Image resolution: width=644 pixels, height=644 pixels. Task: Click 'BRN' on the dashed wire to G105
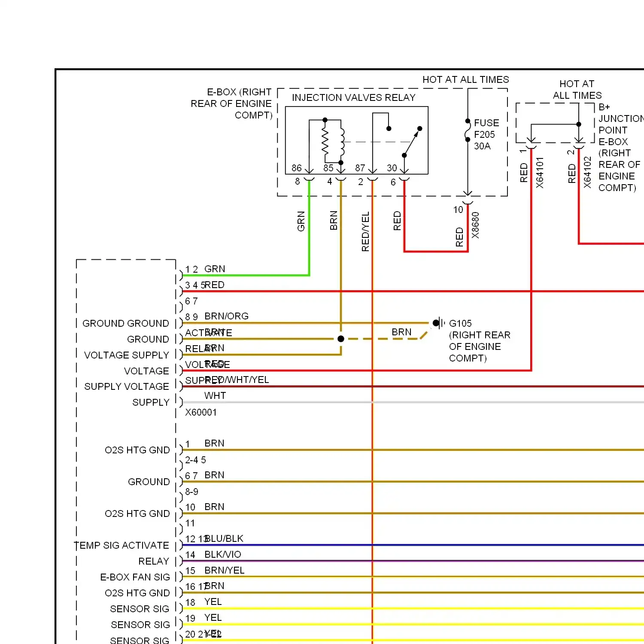pyautogui.click(x=401, y=332)
